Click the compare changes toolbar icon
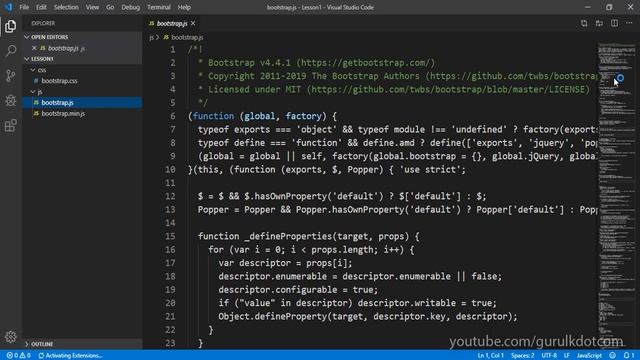This screenshot has width=640, height=360. click(599, 23)
